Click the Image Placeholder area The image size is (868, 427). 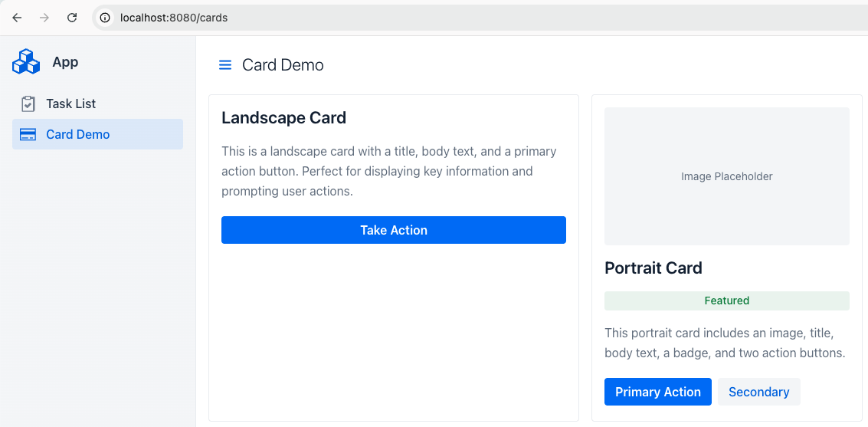pyautogui.click(x=726, y=176)
